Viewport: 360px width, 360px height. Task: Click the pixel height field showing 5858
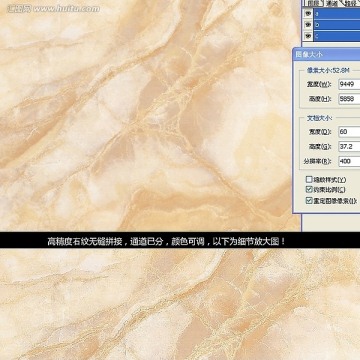(349, 99)
